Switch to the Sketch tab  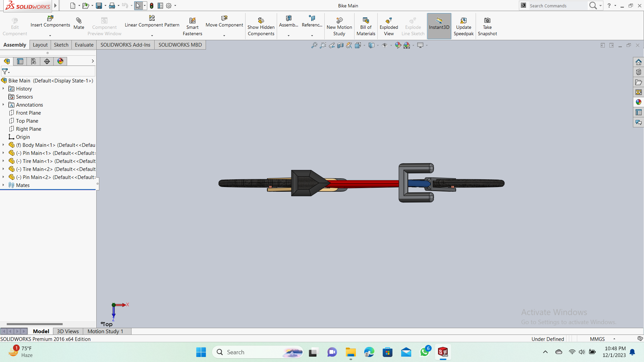(x=61, y=45)
